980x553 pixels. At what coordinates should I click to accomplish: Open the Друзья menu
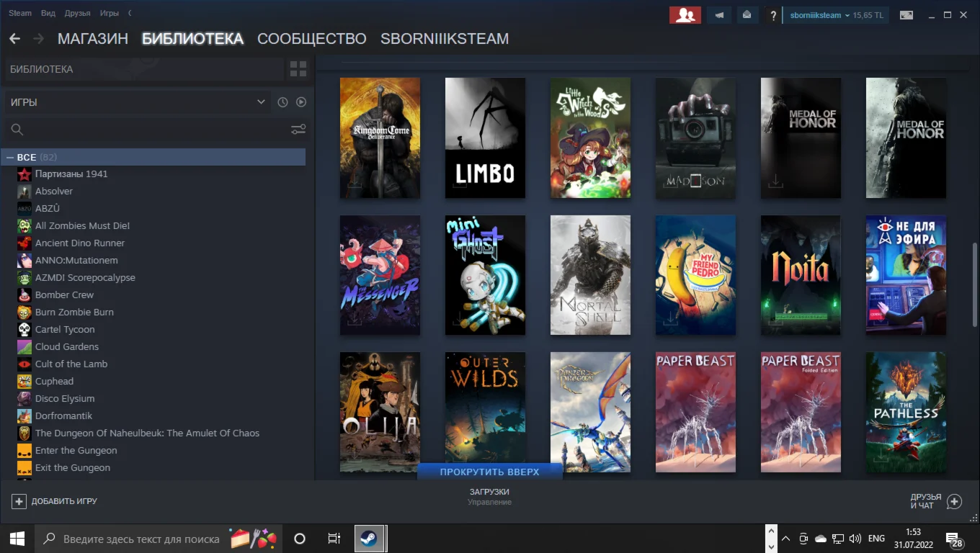click(77, 13)
